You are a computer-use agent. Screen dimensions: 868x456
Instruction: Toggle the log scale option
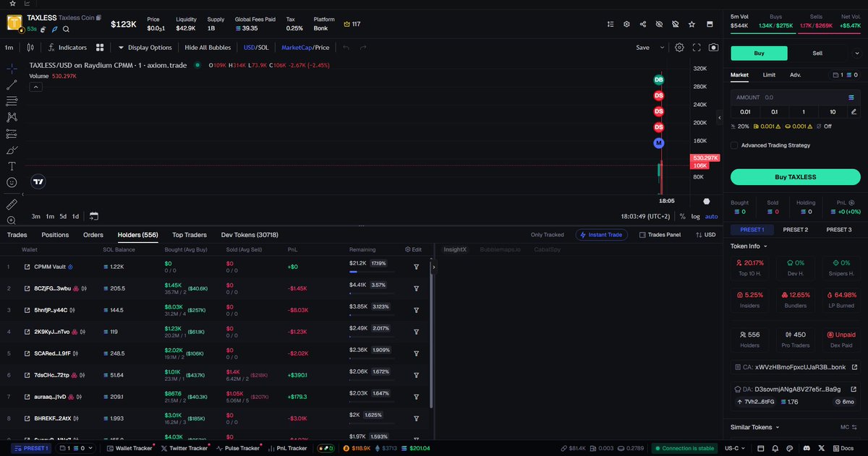696,216
